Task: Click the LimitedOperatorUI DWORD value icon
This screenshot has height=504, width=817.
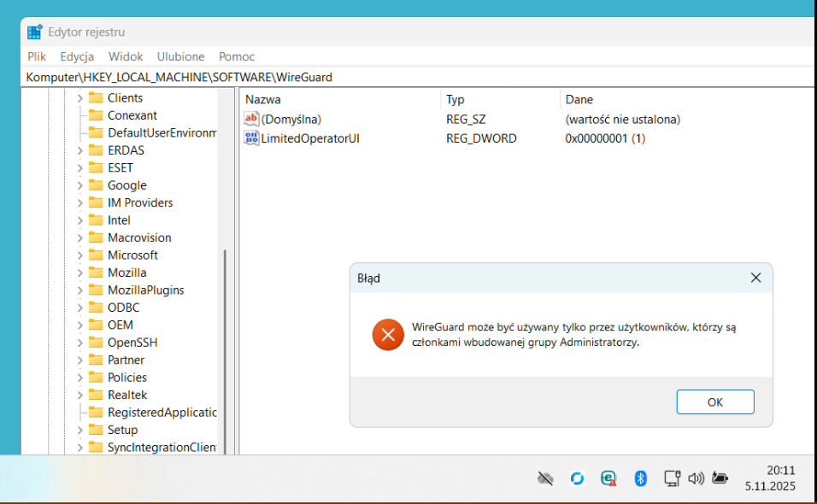Action: 251,138
